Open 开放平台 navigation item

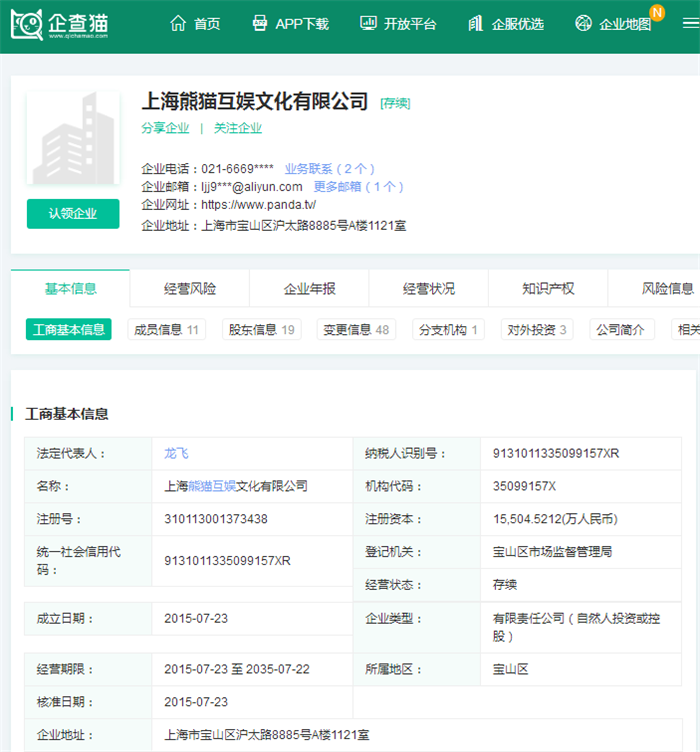410,24
